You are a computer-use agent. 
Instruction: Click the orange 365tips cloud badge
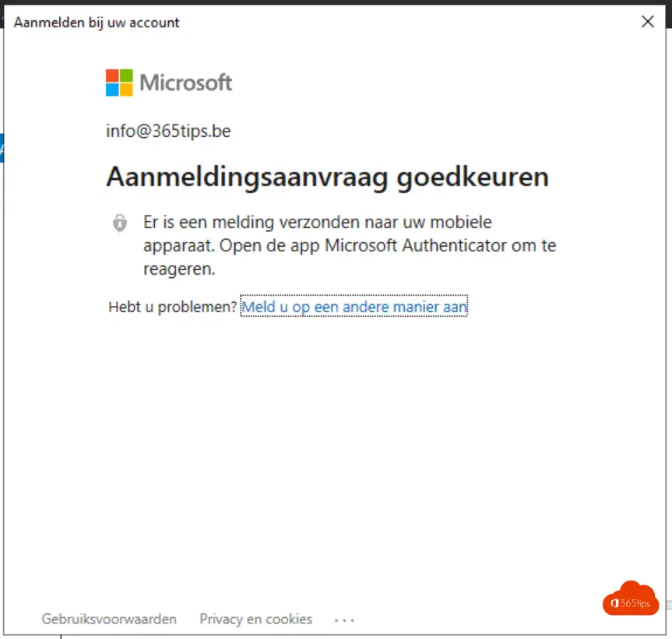(631, 599)
